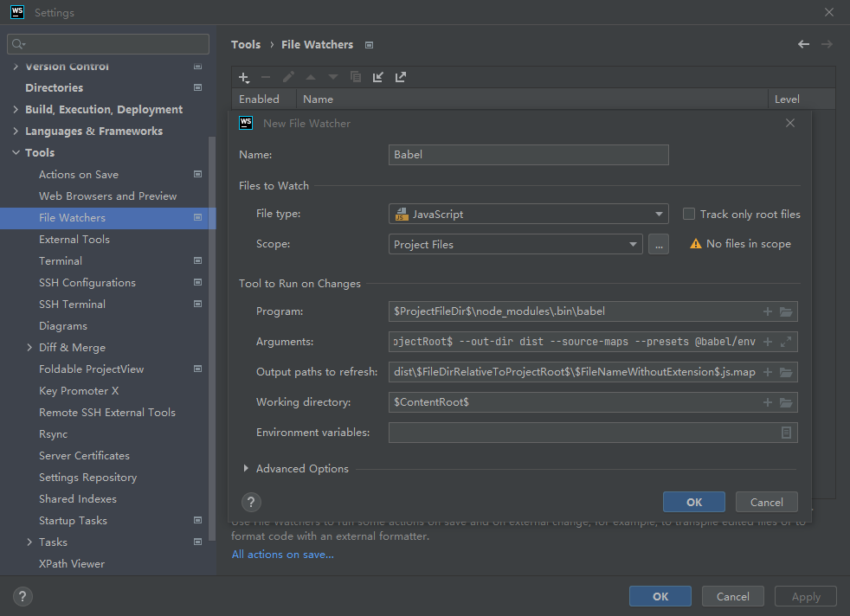The image size is (850, 616).
Task: Expand the Arguments field editor
Action: tap(786, 342)
